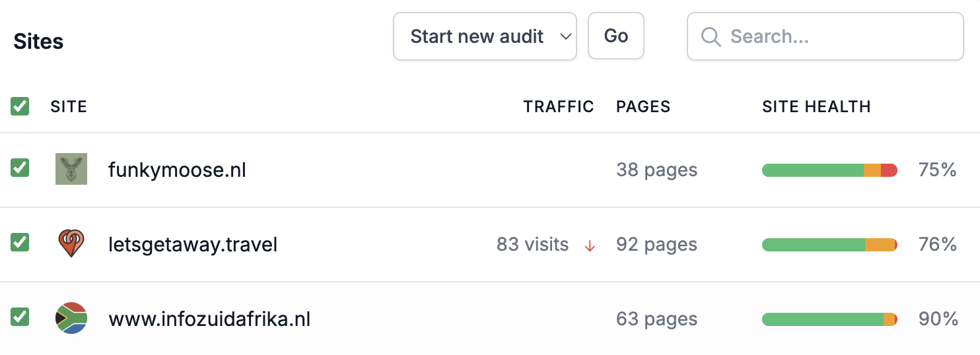
Task: Click the letsgetaway.travel heart pin favicon
Action: click(71, 243)
